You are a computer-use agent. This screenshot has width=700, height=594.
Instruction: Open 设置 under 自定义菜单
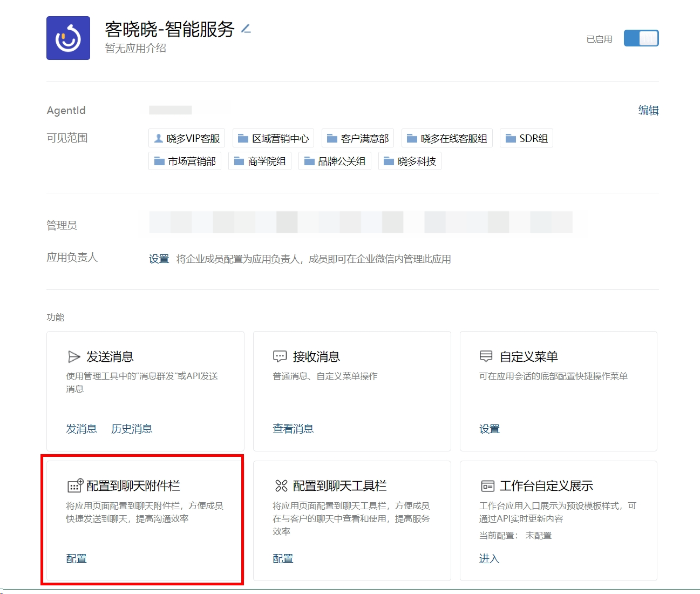490,429
